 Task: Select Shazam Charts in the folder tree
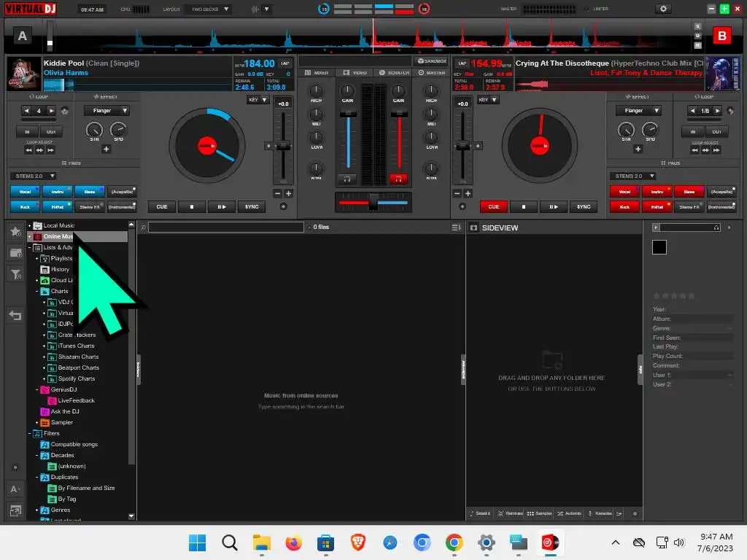78,357
